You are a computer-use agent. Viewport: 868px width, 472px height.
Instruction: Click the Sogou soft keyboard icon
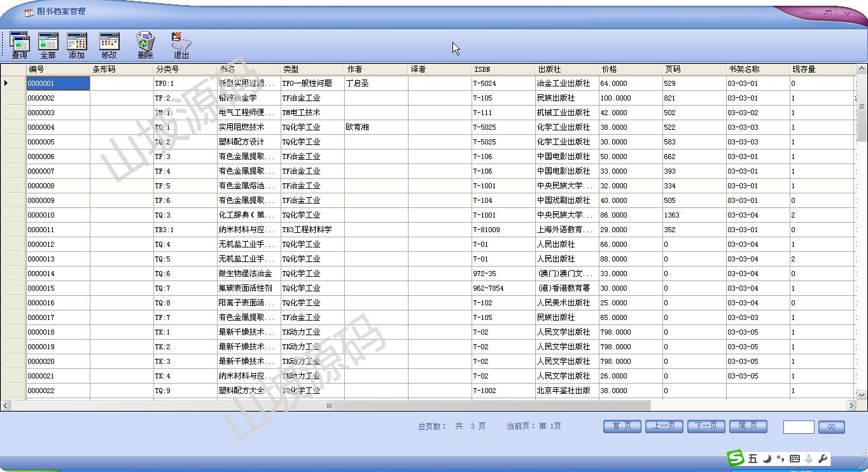[x=794, y=459]
